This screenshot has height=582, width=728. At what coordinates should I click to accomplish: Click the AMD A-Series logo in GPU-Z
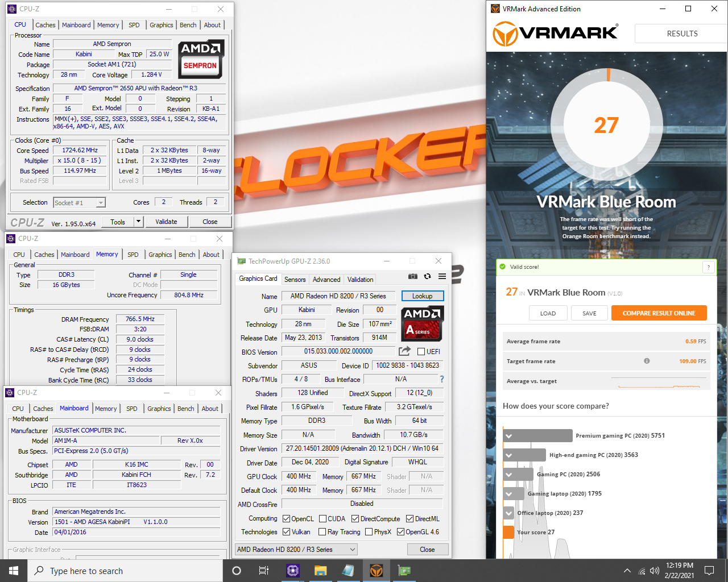point(422,323)
